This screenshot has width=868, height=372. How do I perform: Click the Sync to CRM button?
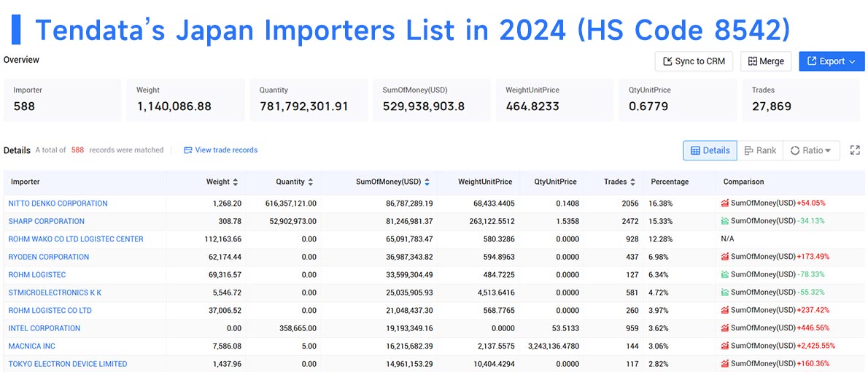[694, 61]
